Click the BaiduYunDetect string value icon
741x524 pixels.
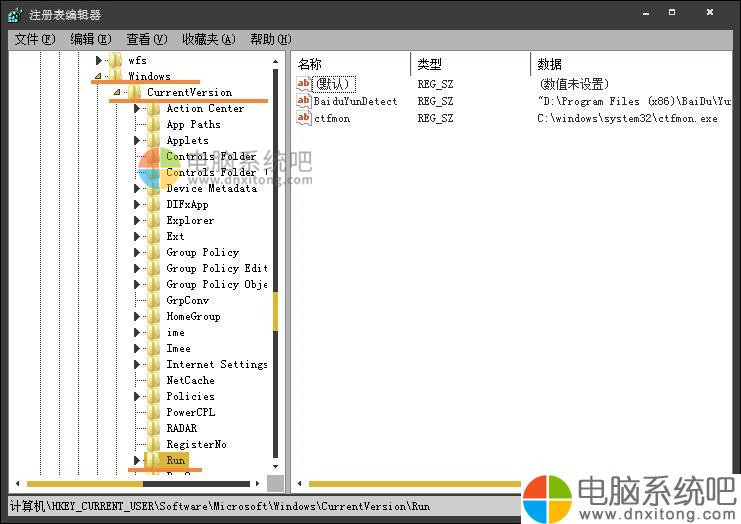tap(304, 101)
